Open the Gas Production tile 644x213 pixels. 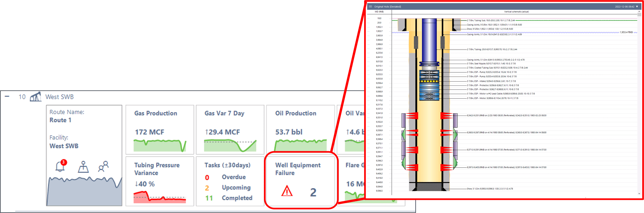160,130
